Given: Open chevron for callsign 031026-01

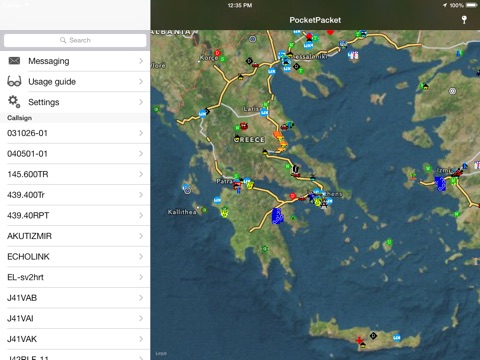Looking at the screenshot, I should click(141, 133).
